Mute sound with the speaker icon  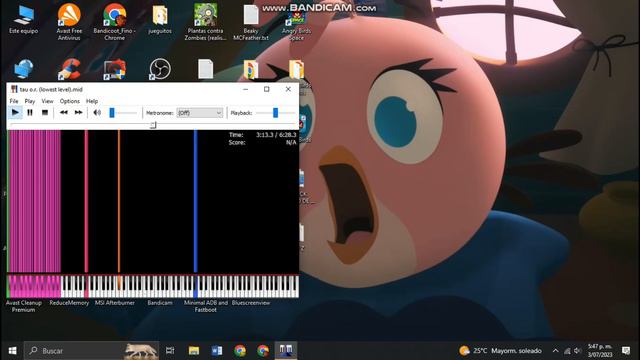97,113
